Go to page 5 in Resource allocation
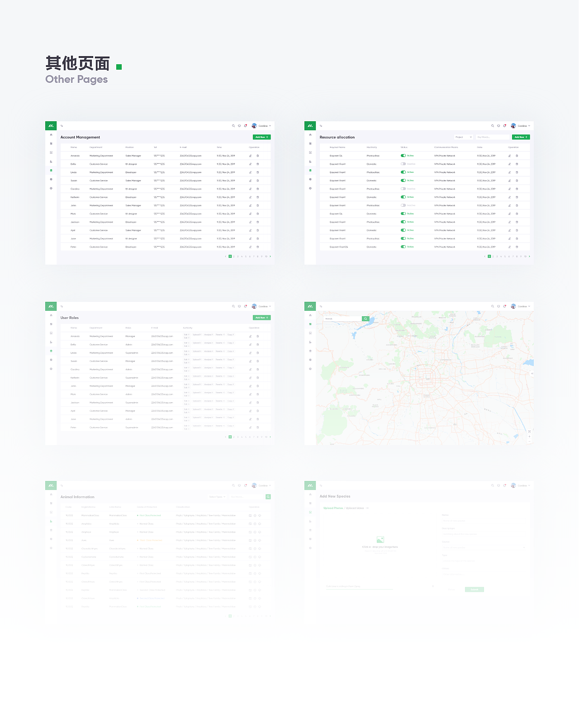This screenshot has width=579, height=728. 505,257
